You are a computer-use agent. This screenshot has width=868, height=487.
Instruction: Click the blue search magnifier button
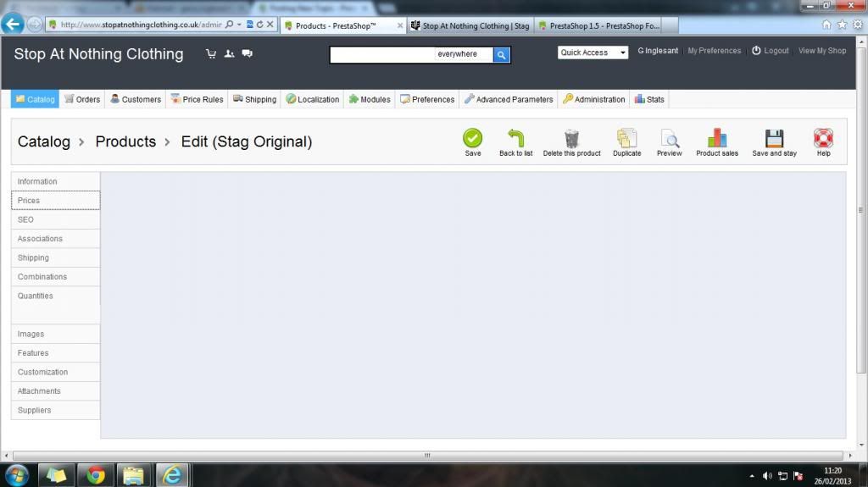[x=501, y=54]
